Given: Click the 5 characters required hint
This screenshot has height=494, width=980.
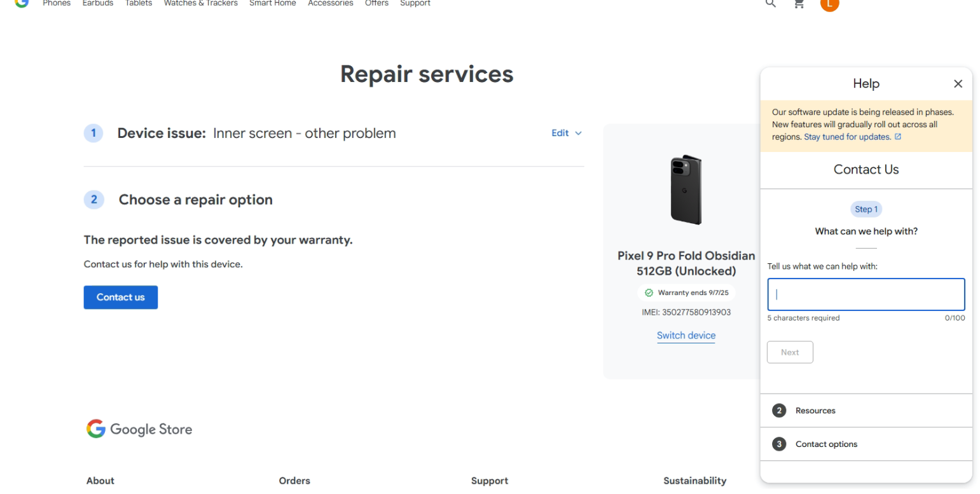Looking at the screenshot, I should point(803,318).
